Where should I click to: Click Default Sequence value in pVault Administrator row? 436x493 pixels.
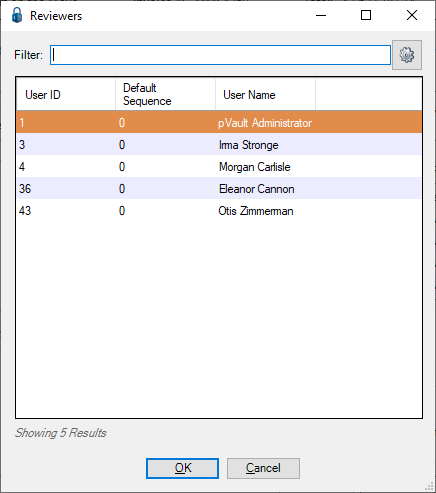pyautogui.click(x=122, y=123)
